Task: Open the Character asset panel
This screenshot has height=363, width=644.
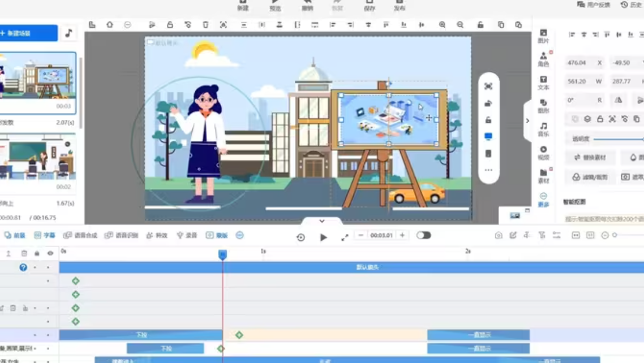Action: click(x=543, y=59)
